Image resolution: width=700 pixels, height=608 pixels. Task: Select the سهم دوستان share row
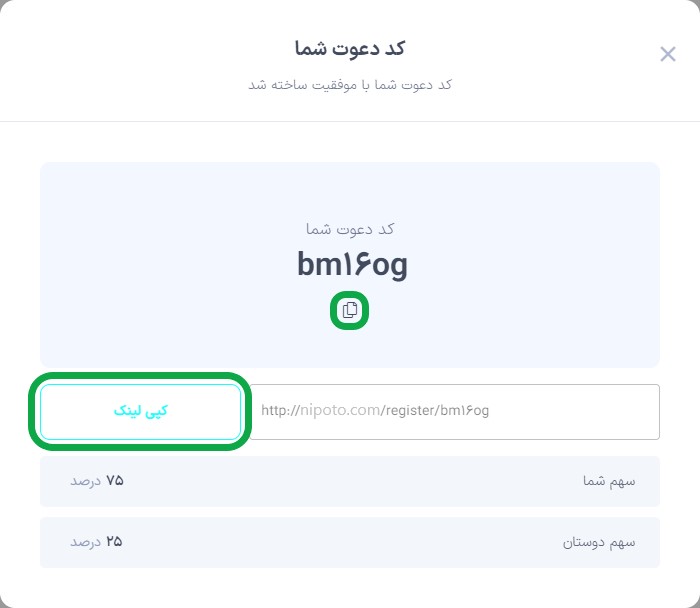[x=350, y=542]
